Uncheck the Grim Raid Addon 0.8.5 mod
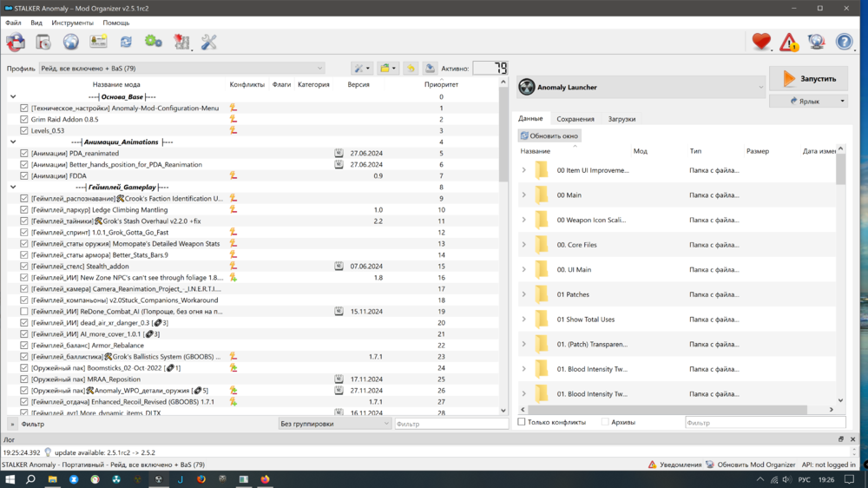This screenshot has height=488, width=868. click(24, 119)
